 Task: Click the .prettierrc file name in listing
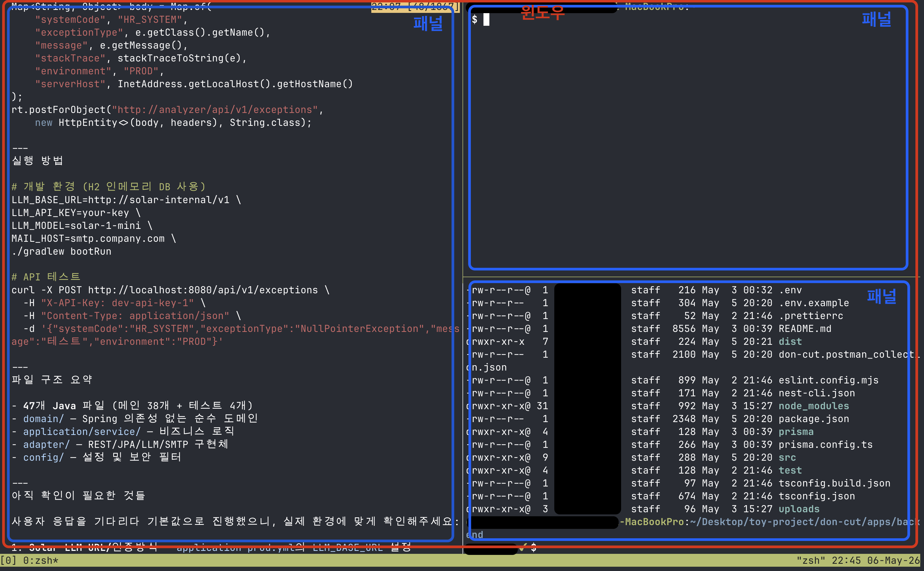811,316
